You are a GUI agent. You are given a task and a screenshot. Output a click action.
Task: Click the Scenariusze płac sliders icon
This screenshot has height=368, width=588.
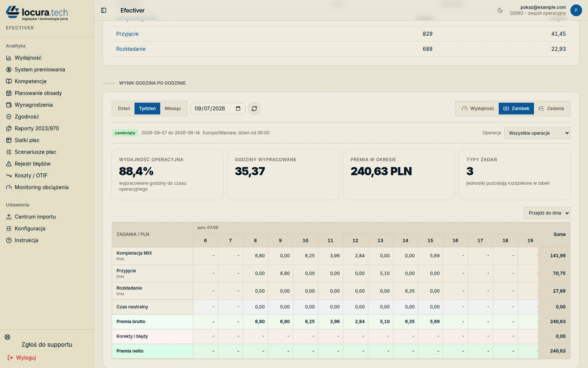(9, 152)
